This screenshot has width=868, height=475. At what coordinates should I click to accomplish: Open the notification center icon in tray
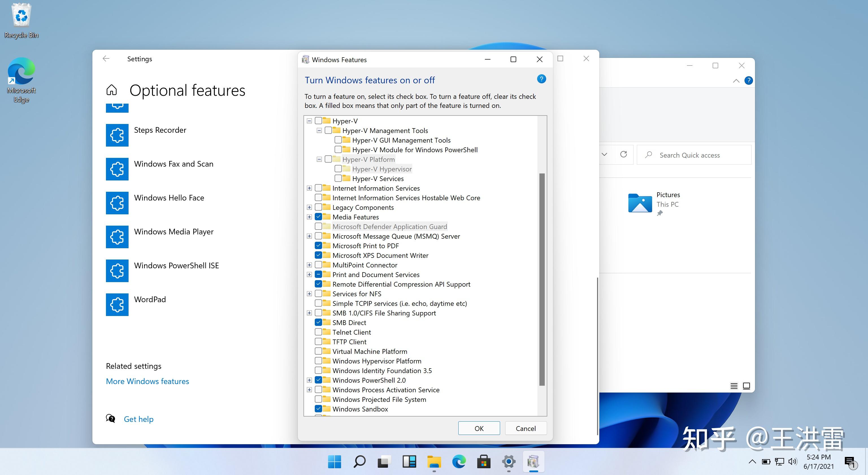[x=850, y=462]
